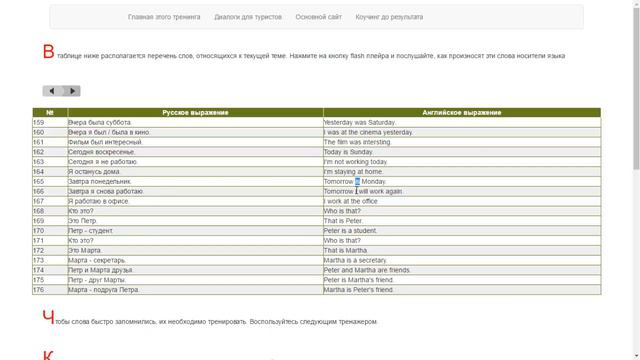This screenshot has width=640, height=360.
Task: Click 'Вчера я был / была в кино.'
Action: click(x=195, y=132)
